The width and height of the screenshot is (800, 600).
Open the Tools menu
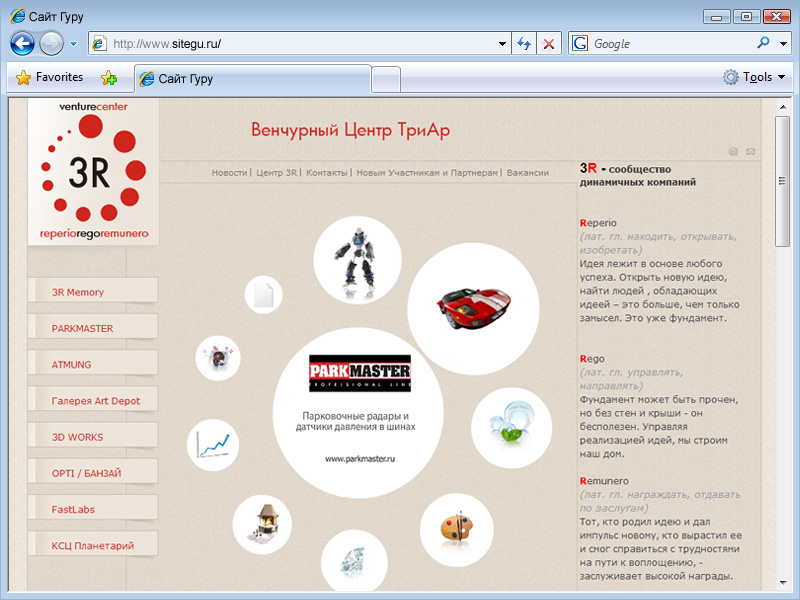pyautogui.click(x=754, y=77)
